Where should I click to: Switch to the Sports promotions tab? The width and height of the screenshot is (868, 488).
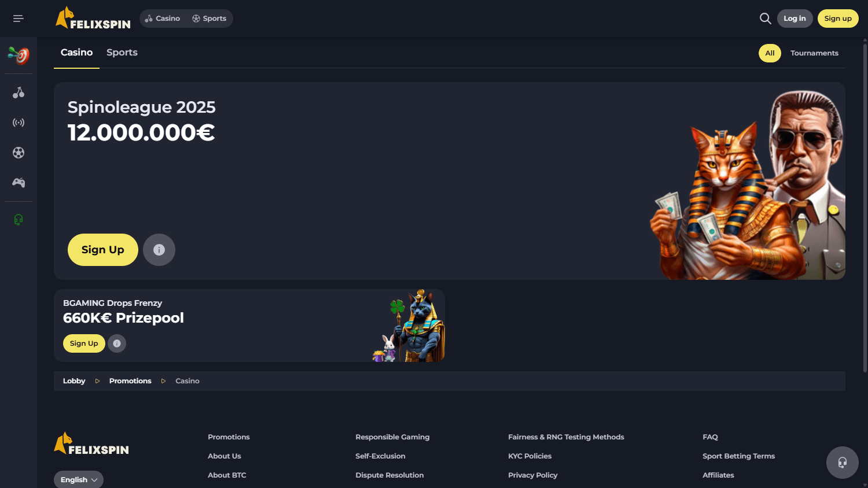coord(122,53)
